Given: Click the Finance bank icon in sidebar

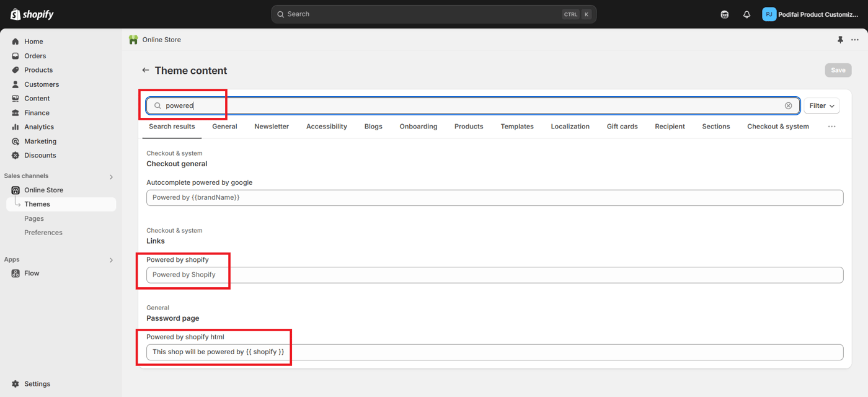Looking at the screenshot, I should point(15,113).
